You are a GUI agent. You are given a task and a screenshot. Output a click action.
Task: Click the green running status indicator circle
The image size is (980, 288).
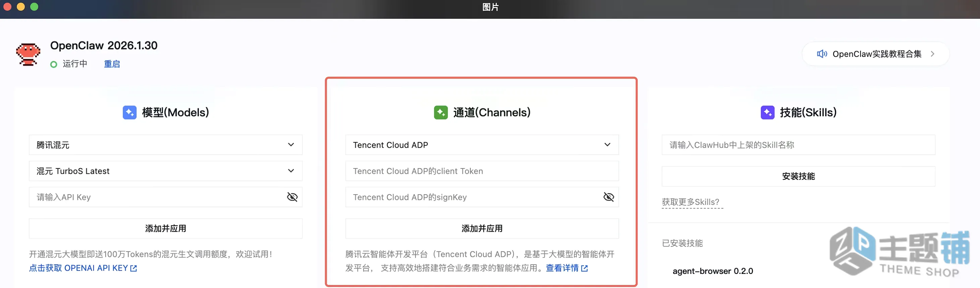pyautogui.click(x=54, y=64)
